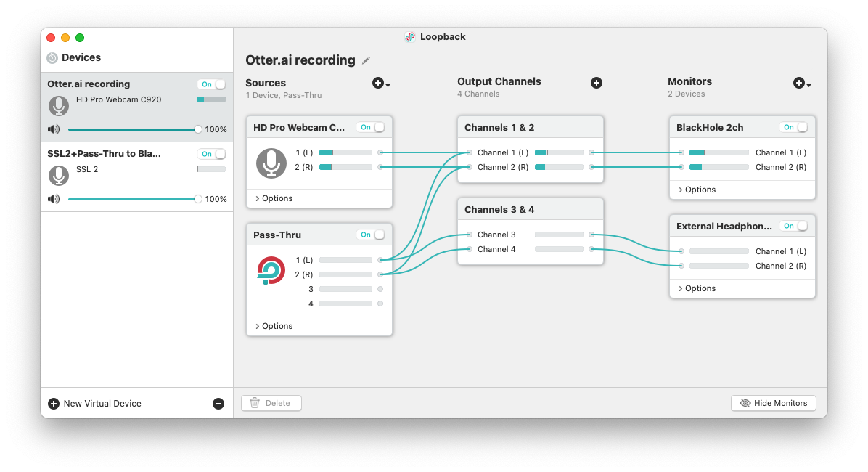The height and width of the screenshot is (472, 868).
Task: Click the Sources section heading
Action: click(266, 83)
